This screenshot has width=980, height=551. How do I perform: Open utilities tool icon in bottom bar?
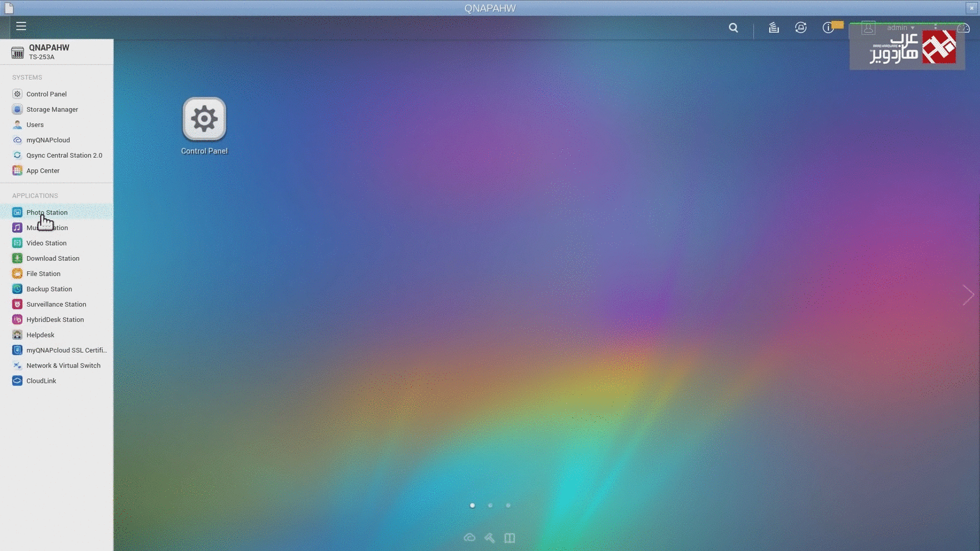coord(489,538)
